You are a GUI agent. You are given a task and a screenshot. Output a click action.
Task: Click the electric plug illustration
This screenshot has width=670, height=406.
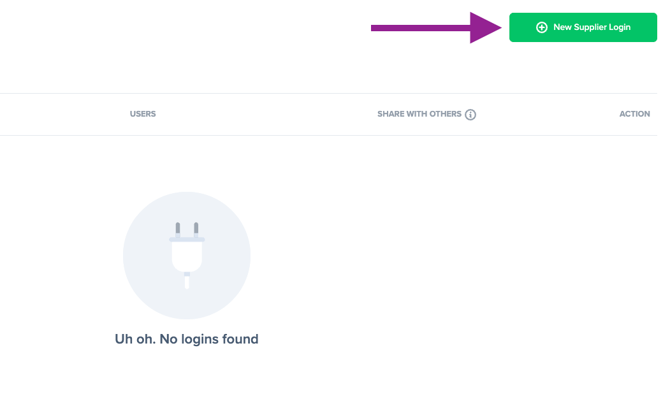click(x=187, y=256)
